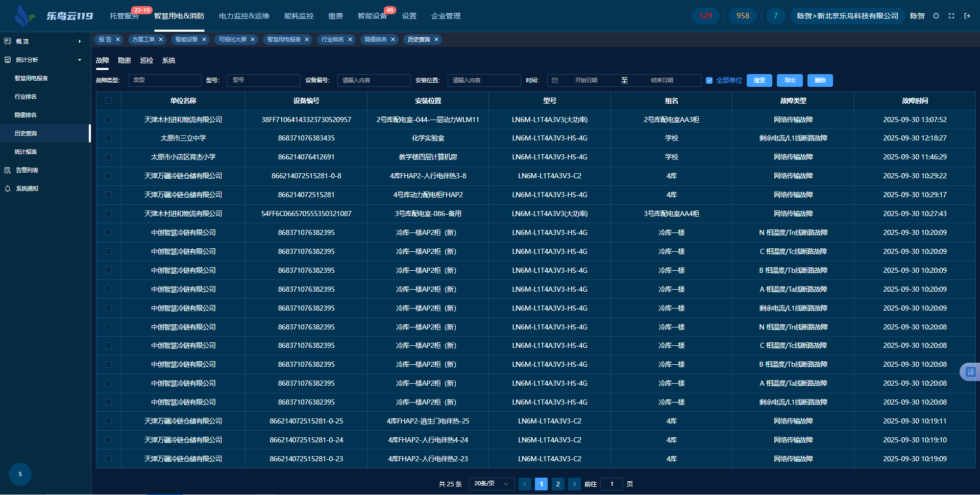Toggle the 全部单位 checkbox

coord(709,80)
